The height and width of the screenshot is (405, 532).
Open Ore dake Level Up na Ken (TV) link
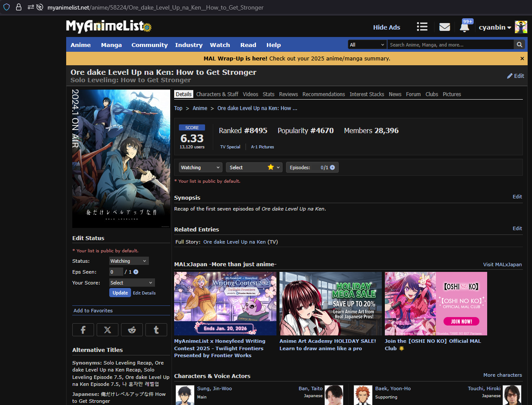[234, 242]
